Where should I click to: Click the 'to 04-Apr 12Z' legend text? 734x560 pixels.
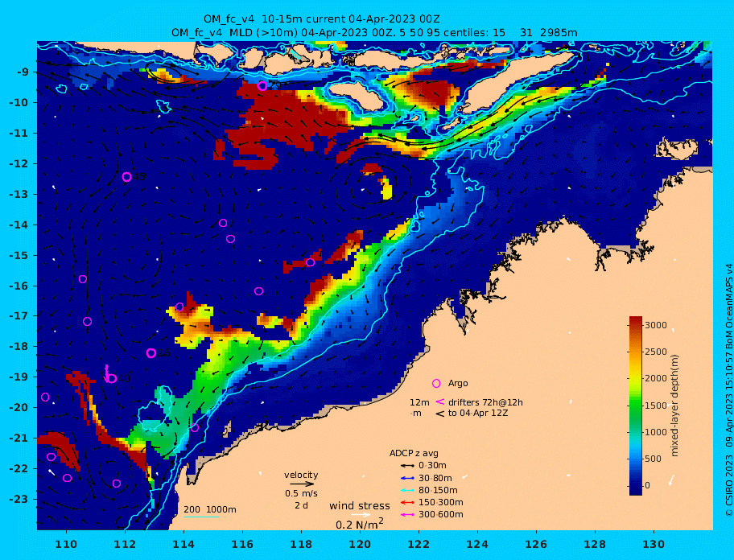pyautogui.click(x=478, y=413)
